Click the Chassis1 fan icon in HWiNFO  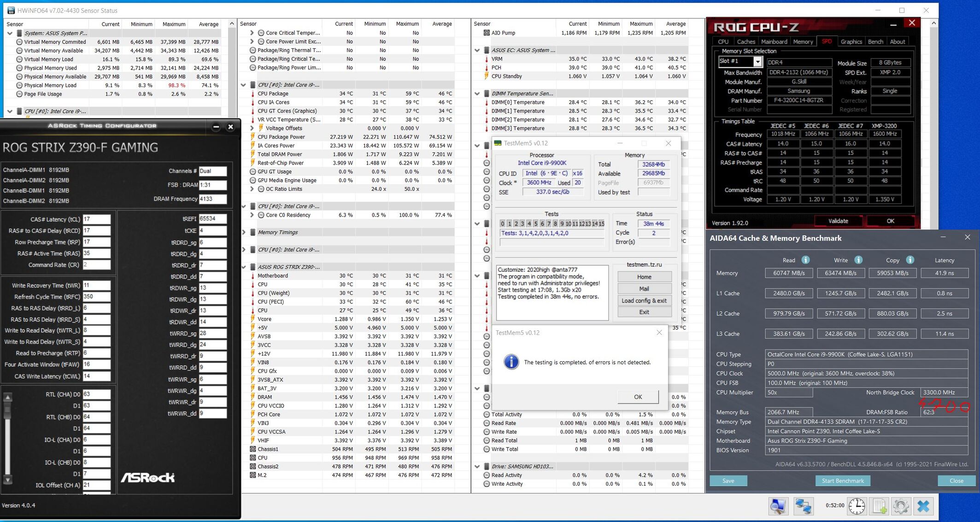click(x=252, y=449)
